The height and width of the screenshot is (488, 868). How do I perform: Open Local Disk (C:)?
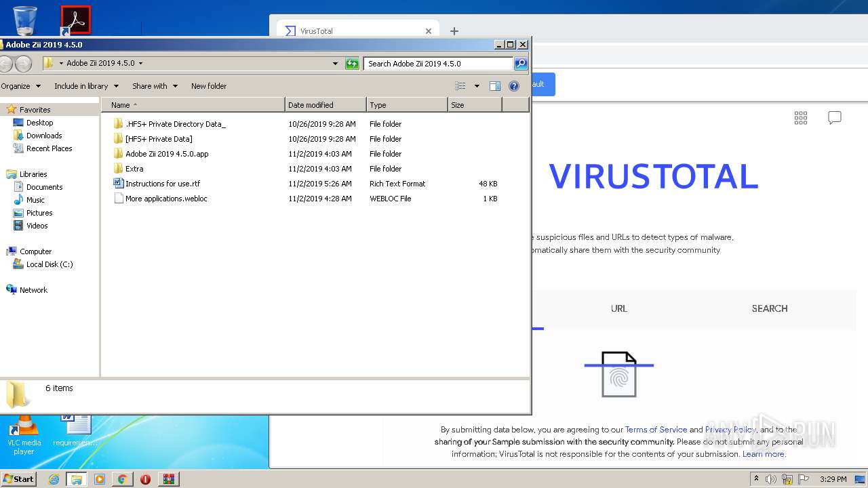[50, 264]
